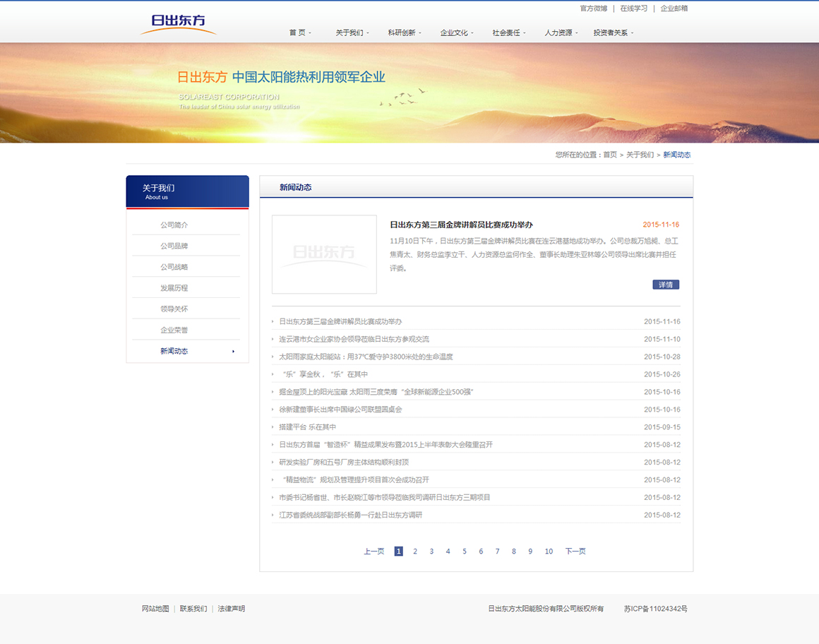Open news "乐"享金秋，"乐"在其中
This screenshot has width=819, height=644.
pos(325,374)
